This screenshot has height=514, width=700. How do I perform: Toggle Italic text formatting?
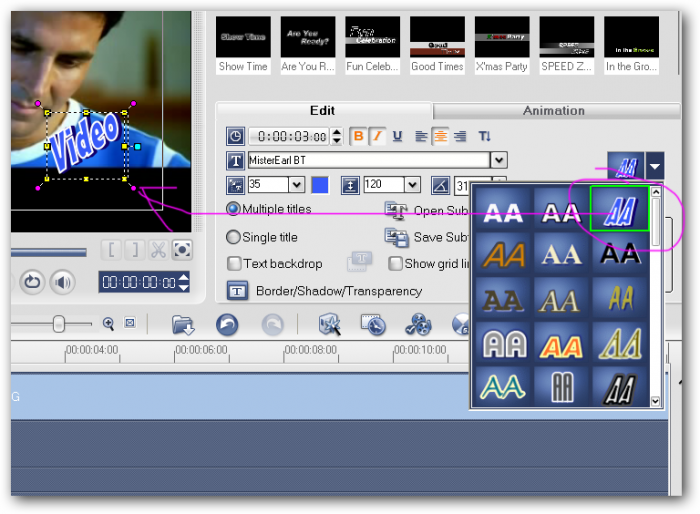point(378,136)
